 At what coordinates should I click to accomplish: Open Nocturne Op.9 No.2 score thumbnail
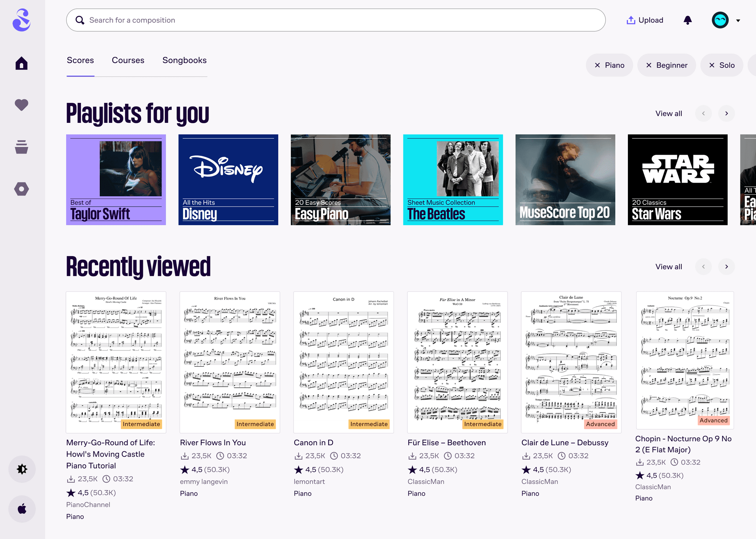pos(685,360)
